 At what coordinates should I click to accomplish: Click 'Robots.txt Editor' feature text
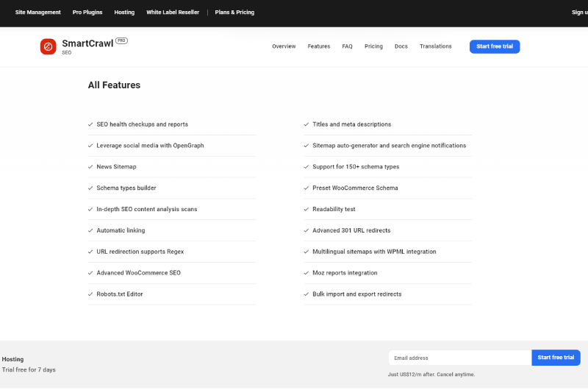tap(120, 294)
